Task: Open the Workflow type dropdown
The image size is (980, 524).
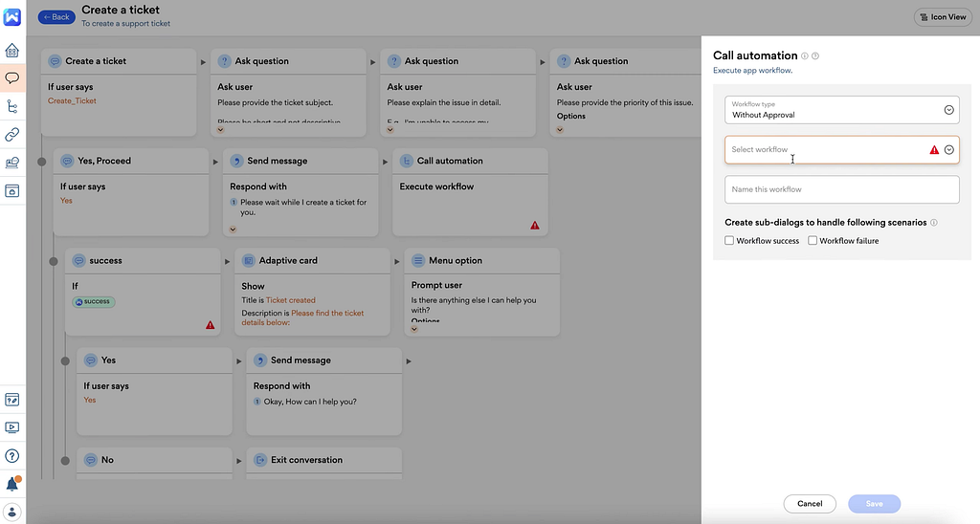Action: (842, 110)
